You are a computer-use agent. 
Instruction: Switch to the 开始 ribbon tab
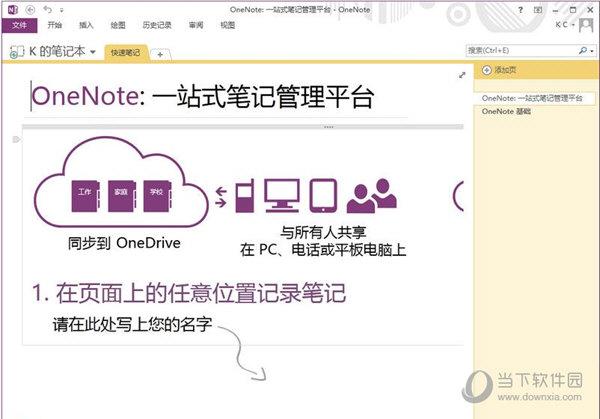coord(55,25)
